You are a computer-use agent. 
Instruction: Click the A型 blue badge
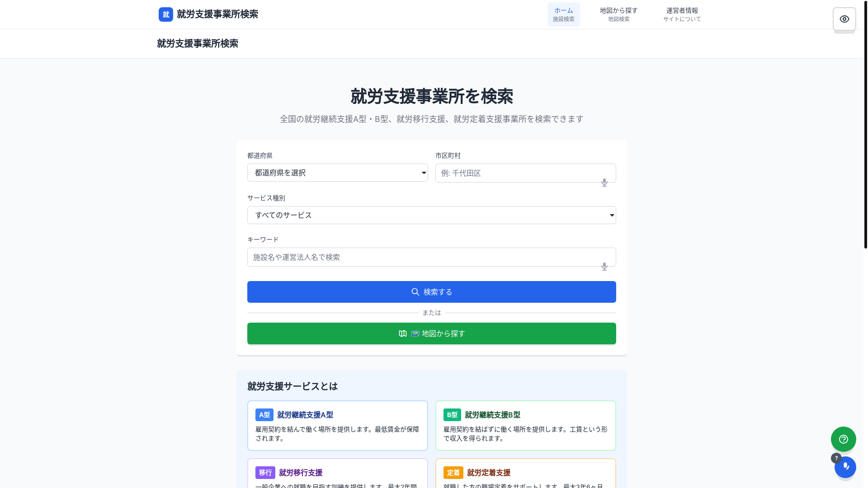pos(264,415)
